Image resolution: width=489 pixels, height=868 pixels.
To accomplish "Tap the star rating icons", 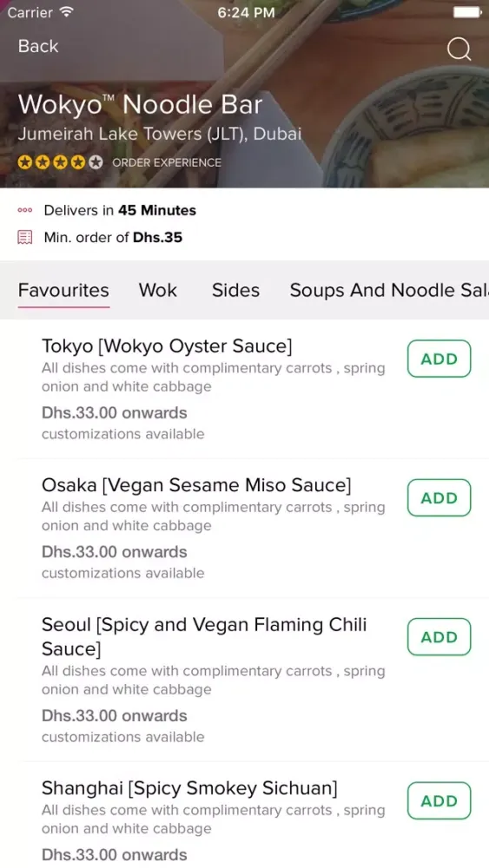I will tap(60, 162).
